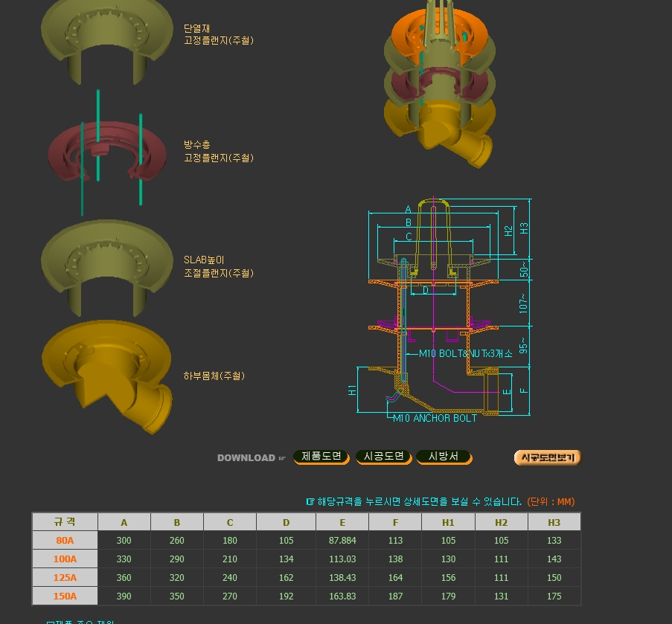Click the 제품도면 download button
The height and width of the screenshot is (624, 672).
click(x=321, y=457)
